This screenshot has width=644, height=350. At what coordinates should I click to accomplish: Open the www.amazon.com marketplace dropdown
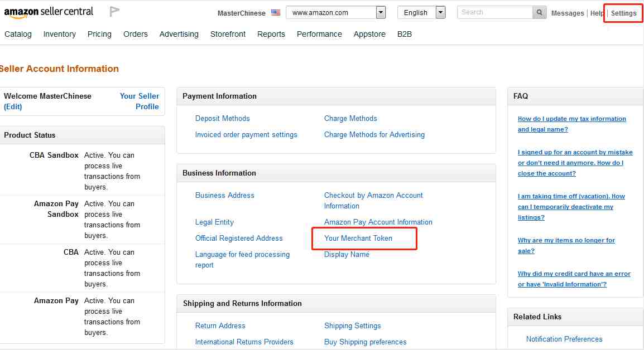pyautogui.click(x=335, y=12)
